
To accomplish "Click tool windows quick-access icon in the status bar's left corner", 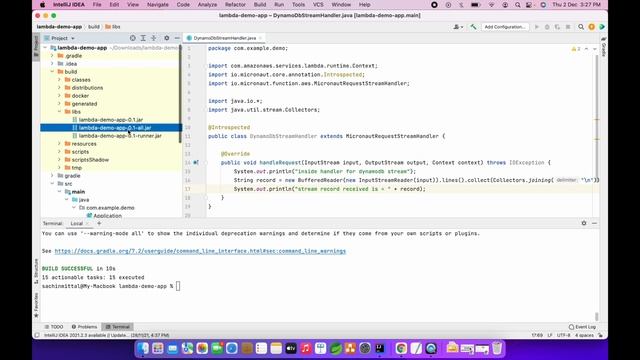I will [37, 335].
